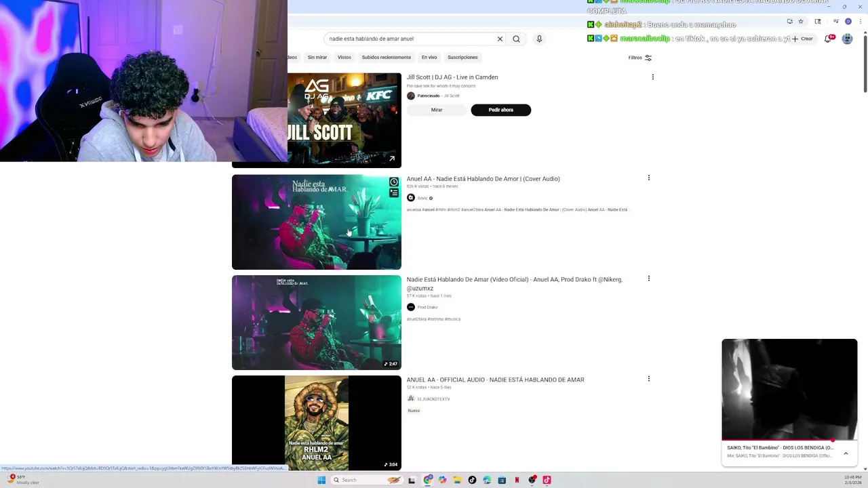Click the miniplayer red progress bar
The height and width of the screenshot is (488, 868).
click(789, 440)
